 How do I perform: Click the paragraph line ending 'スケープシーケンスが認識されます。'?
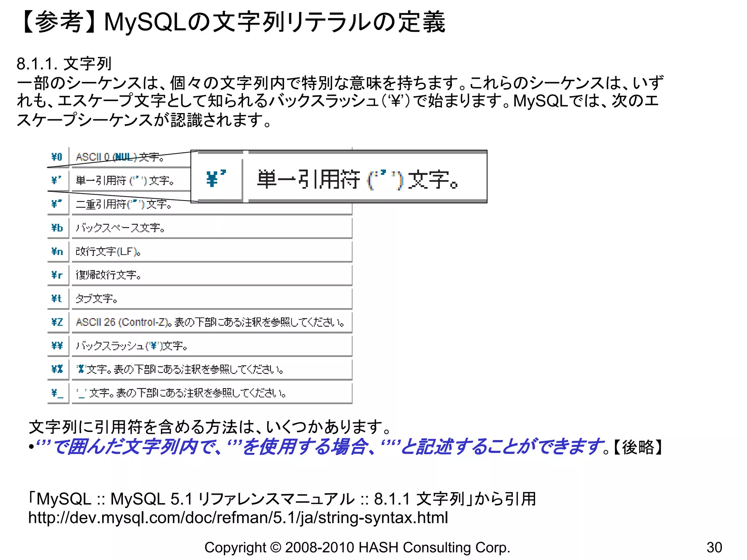(x=144, y=120)
